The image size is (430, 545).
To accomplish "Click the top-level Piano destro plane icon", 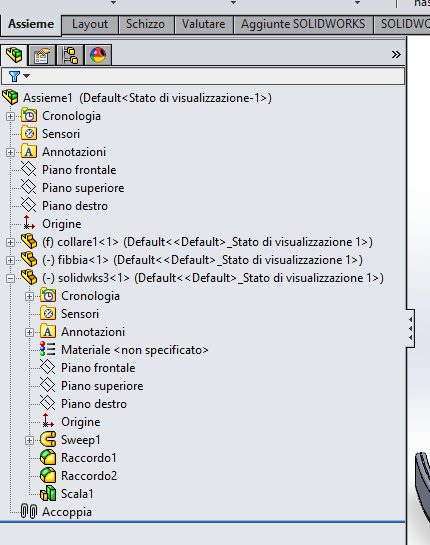I will tap(29, 205).
